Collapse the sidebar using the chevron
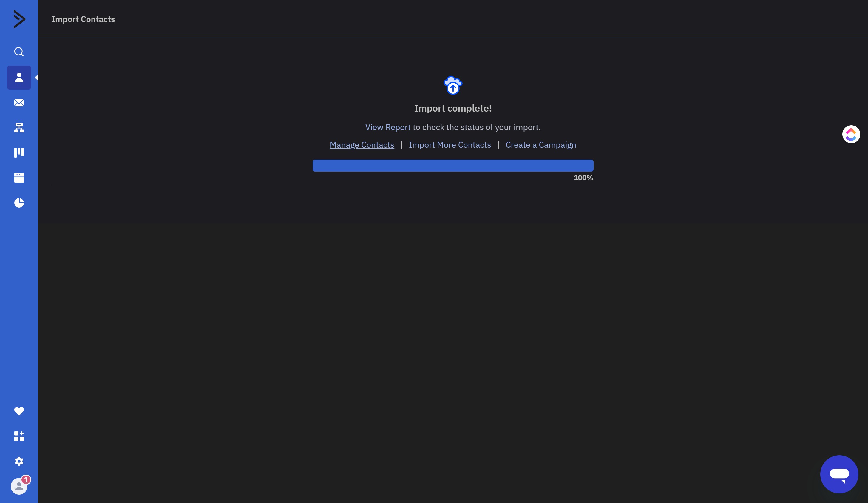868x503 pixels. pyautogui.click(x=37, y=78)
